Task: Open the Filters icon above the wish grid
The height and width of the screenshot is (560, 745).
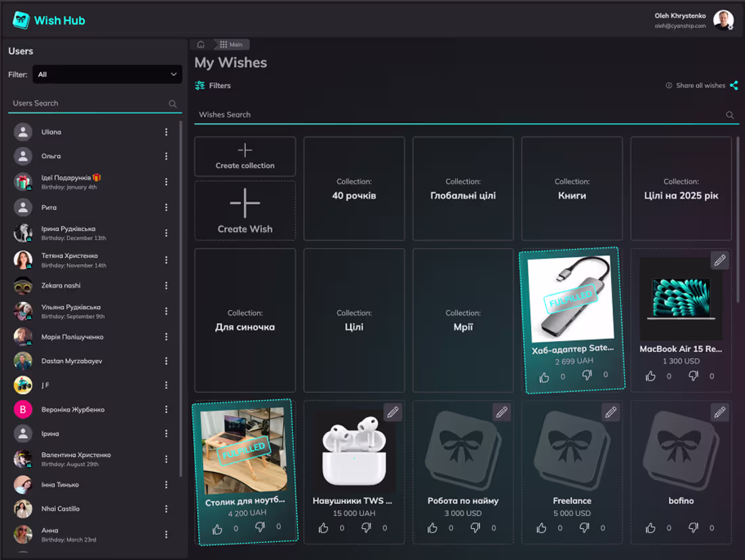Action: 200,85
